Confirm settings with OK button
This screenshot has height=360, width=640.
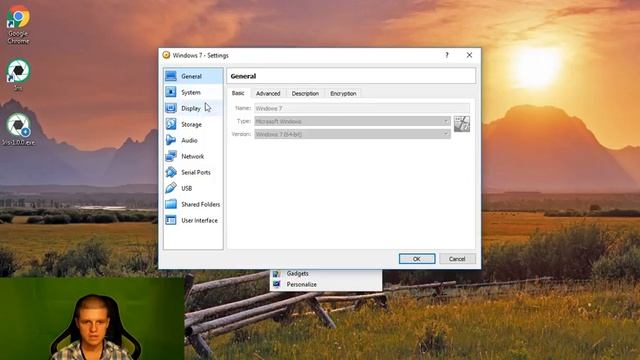pos(417,259)
